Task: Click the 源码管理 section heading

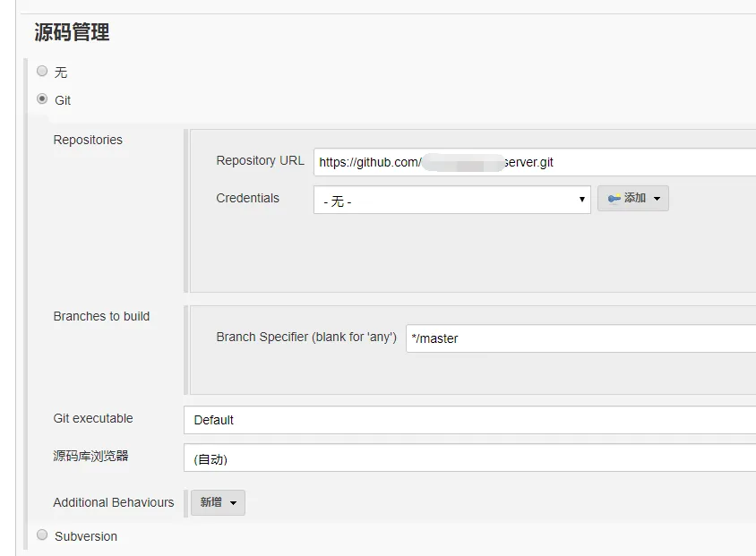Action: coord(72,32)
